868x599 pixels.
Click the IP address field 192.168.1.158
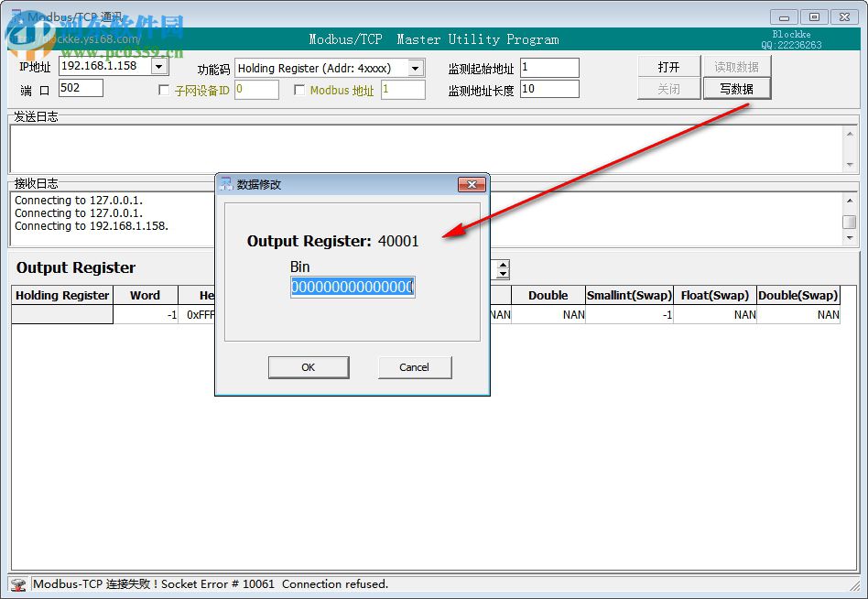[x=104, y=67]
